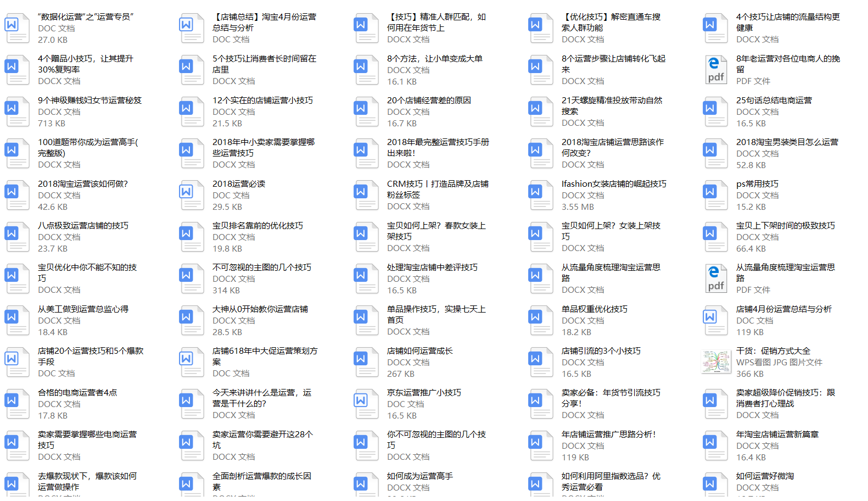Click the DOC icon for 2018运营必读
Image resolution: width=868 pixels, height=501 pixels.
(x=192, y=195)
